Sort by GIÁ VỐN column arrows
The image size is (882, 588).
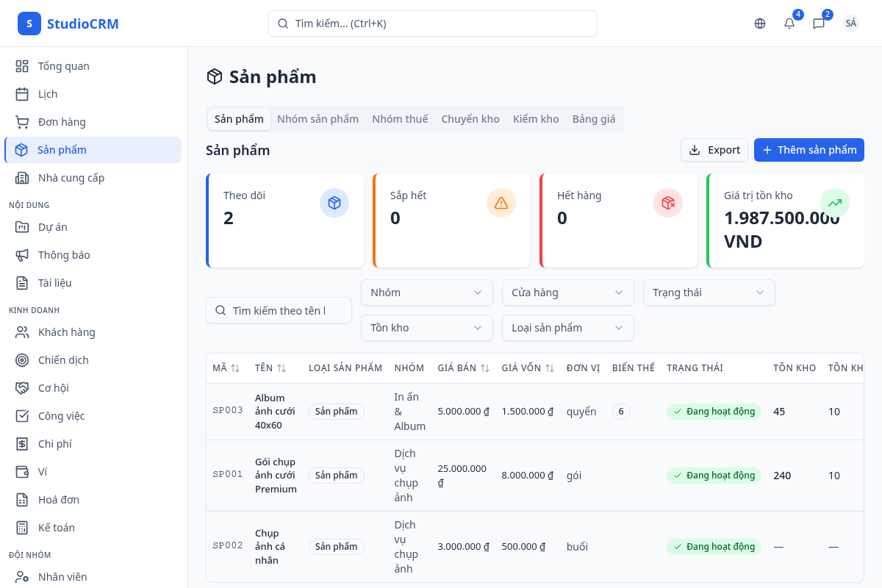(x=550, y=368)
